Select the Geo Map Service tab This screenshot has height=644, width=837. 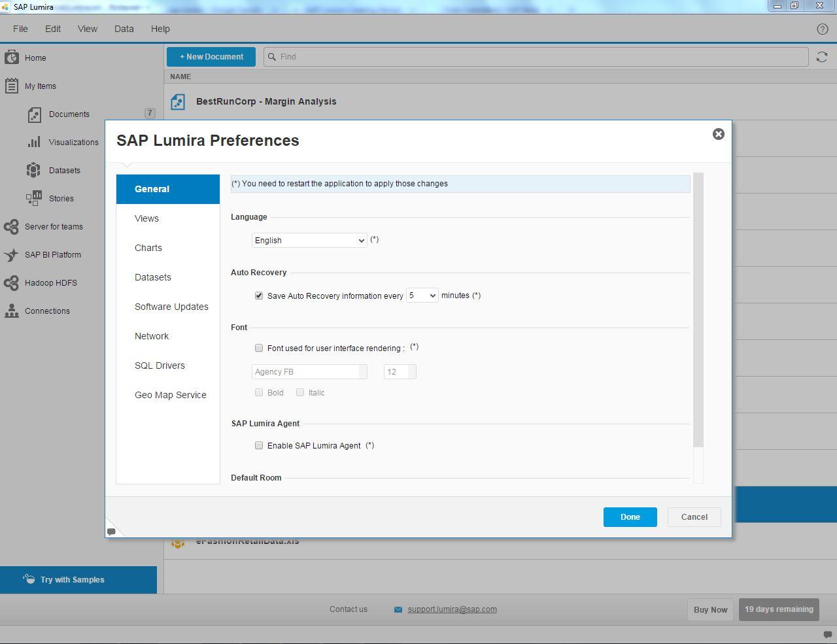(x=168, y=395)
